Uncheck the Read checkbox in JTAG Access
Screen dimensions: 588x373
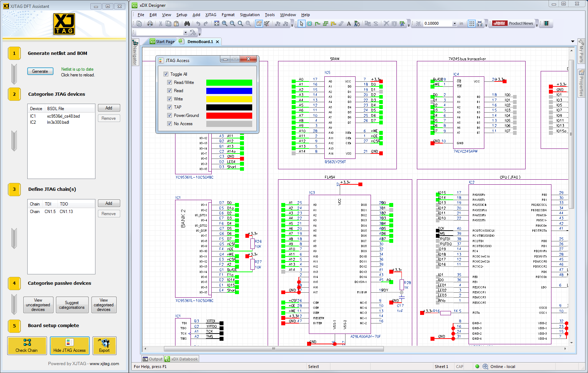click(169, 91)
